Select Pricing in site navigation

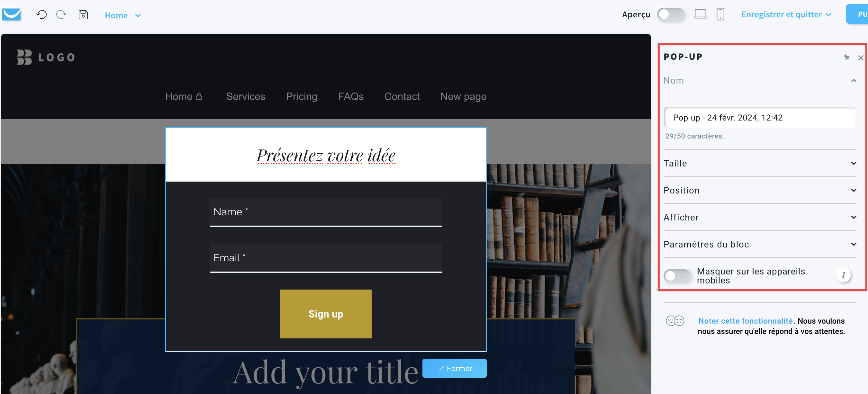302,96
